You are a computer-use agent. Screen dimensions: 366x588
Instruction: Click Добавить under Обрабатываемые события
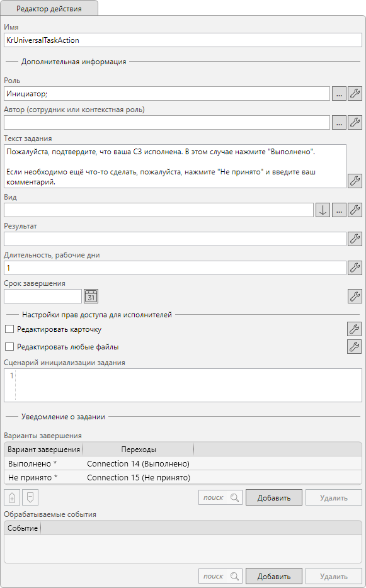[x=273, y=577]
